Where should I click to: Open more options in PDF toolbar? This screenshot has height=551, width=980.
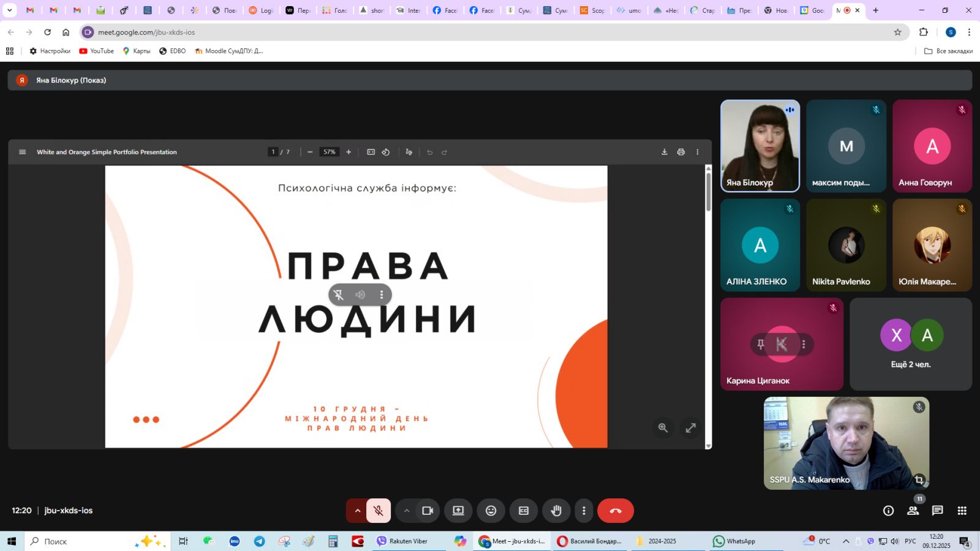tap(697, 152)
